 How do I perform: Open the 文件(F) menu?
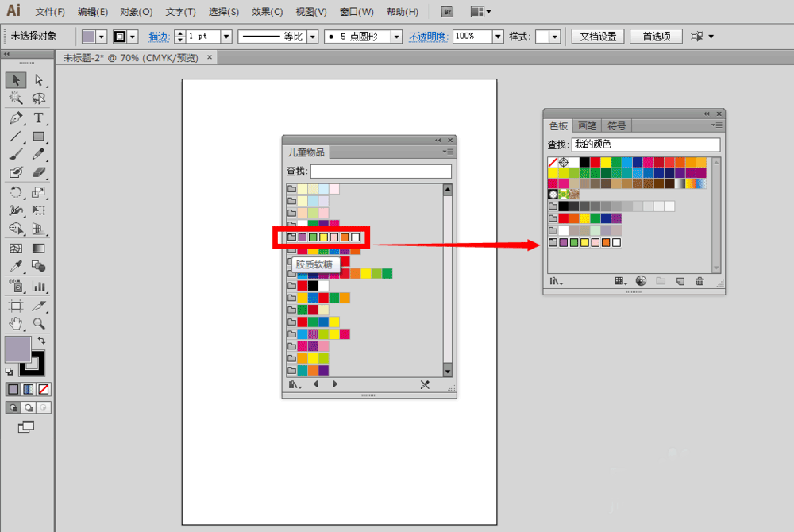tap(50, 12)
